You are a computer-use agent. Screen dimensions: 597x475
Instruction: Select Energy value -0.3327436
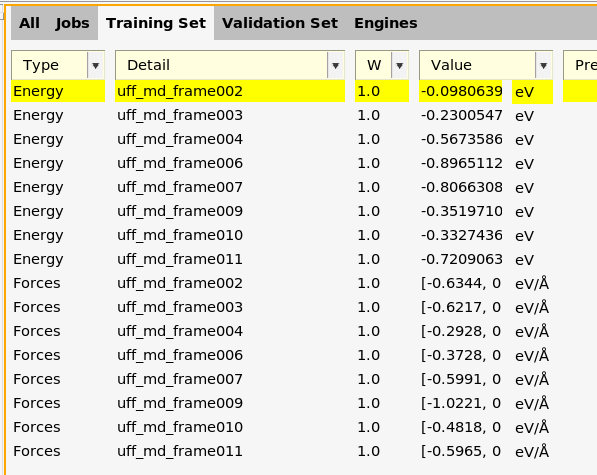point(461,235)
